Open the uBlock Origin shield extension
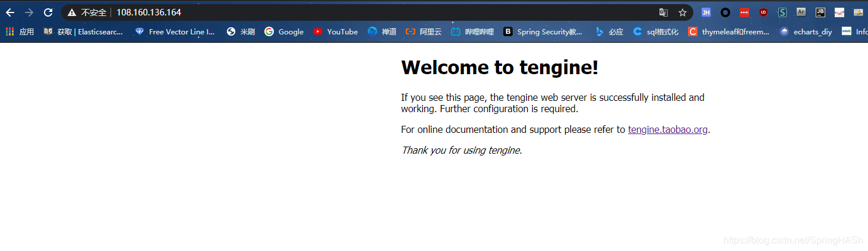 pyautogui.click(x=763, y=12)
